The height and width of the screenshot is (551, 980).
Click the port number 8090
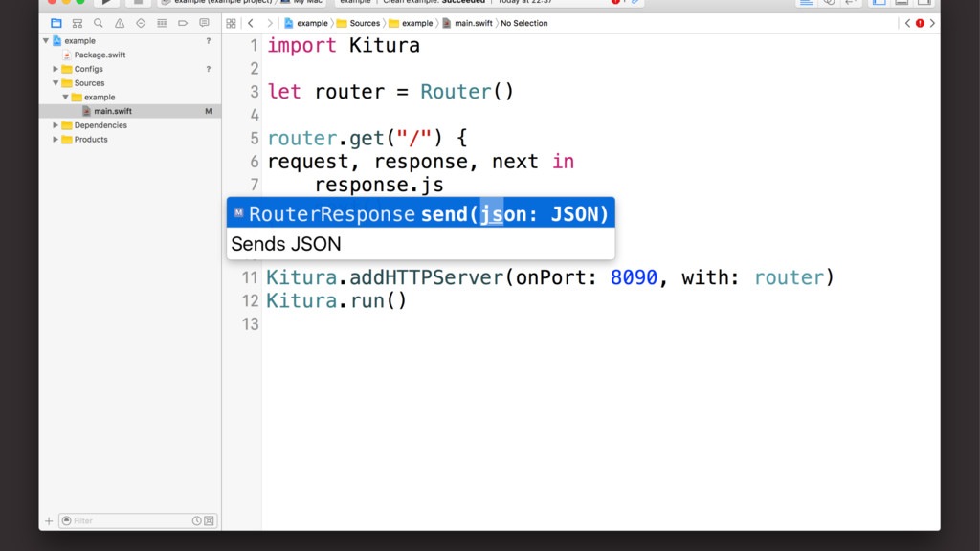point(634,277)
